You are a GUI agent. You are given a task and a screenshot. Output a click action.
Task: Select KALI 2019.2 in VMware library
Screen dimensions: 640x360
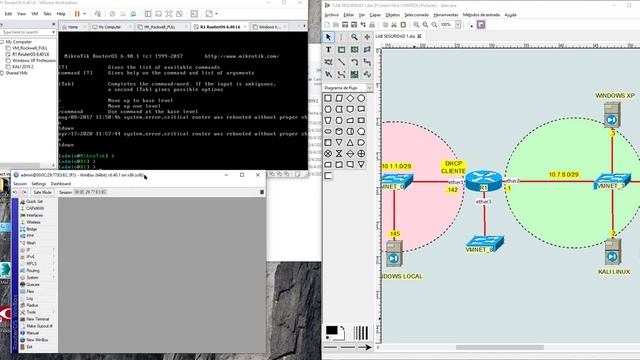click(22, 67)
